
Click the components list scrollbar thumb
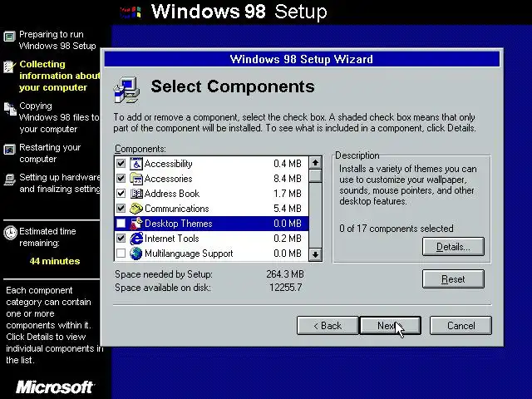[x=315, y=175]
